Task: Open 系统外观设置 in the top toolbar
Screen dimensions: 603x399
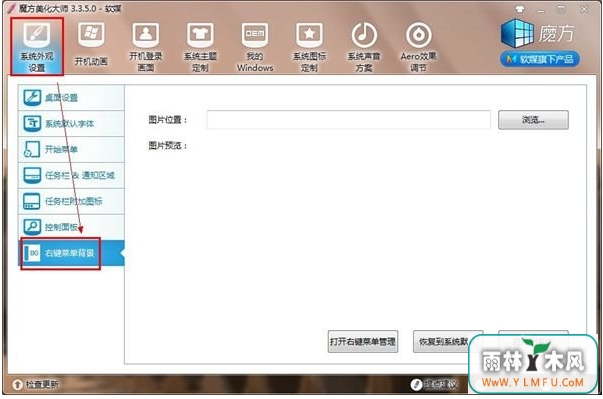Action: point(37,46)
